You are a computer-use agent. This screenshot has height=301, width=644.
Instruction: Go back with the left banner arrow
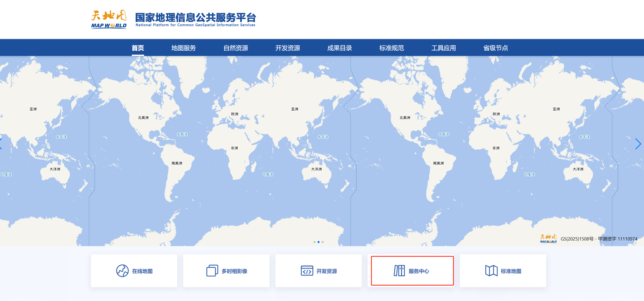[1, 144]
